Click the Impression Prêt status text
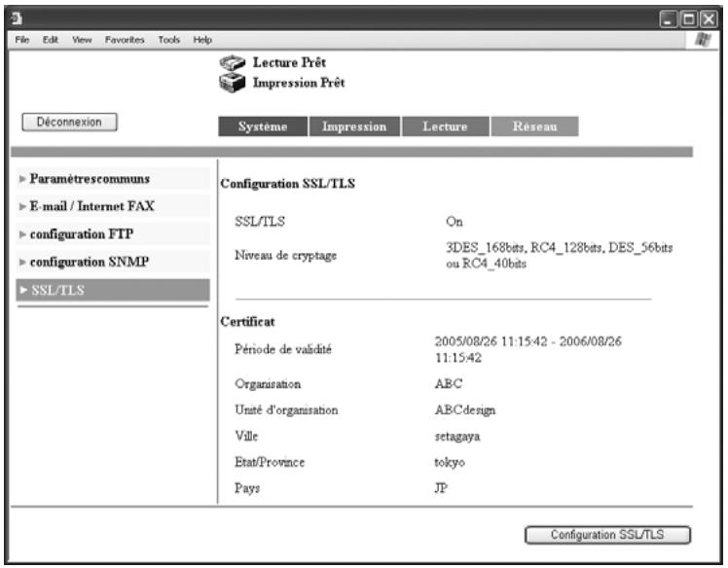 click(299, 83)
